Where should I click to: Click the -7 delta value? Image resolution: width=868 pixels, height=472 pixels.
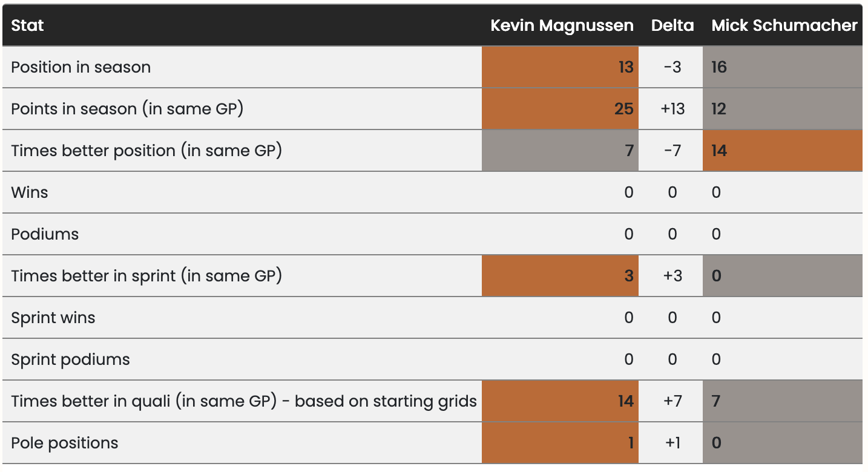tap(672, 151)
